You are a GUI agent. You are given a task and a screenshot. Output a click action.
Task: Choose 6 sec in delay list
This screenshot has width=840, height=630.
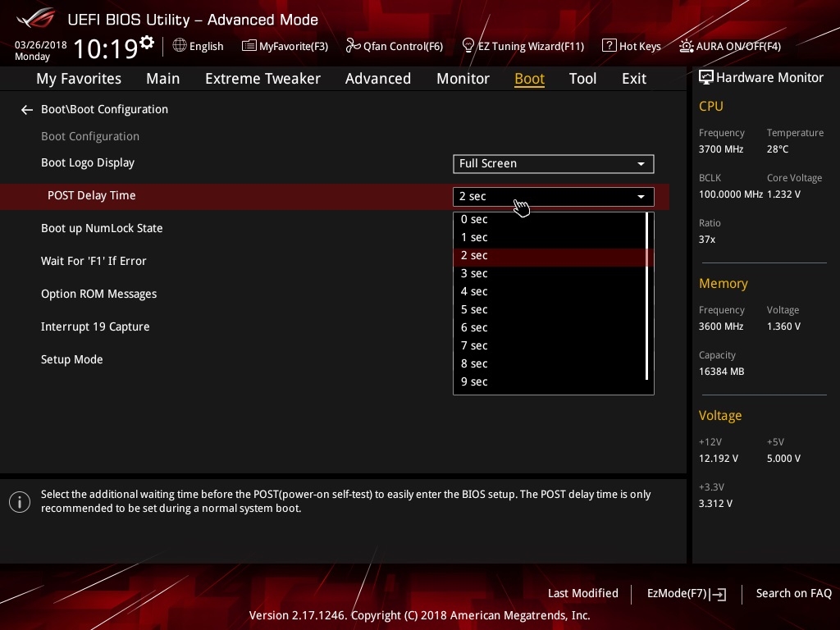550,328
